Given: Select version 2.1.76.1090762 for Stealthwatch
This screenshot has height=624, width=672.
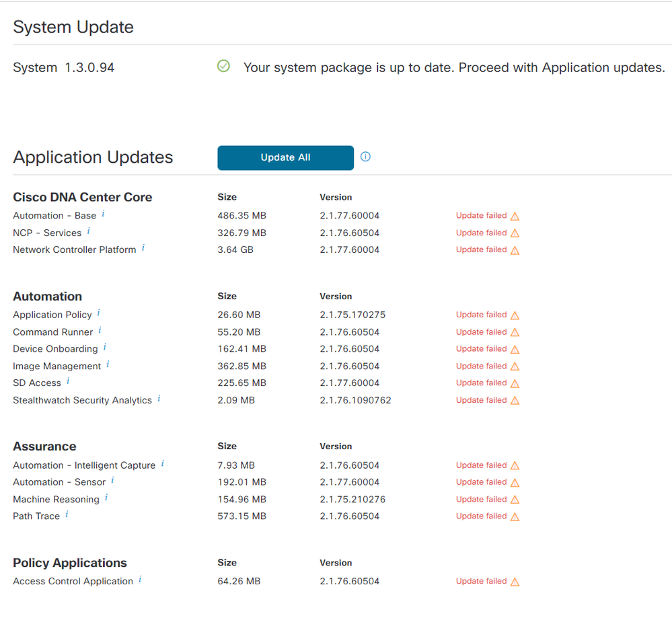Looking at the screenshot, I should 355,401.
